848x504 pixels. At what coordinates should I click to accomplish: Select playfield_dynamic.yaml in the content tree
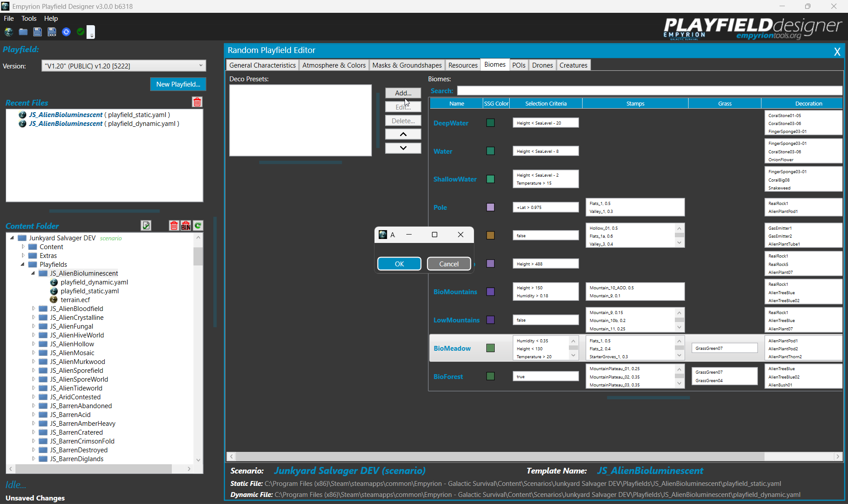pyautogui.click(x=94, y=282)
